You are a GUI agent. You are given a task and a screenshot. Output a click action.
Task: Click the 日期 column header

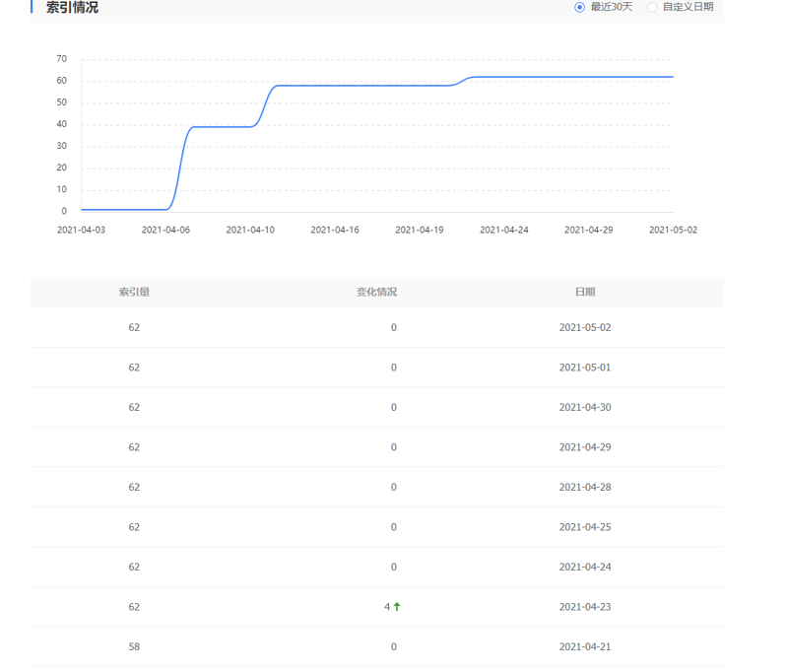click(x=585, y=292)
